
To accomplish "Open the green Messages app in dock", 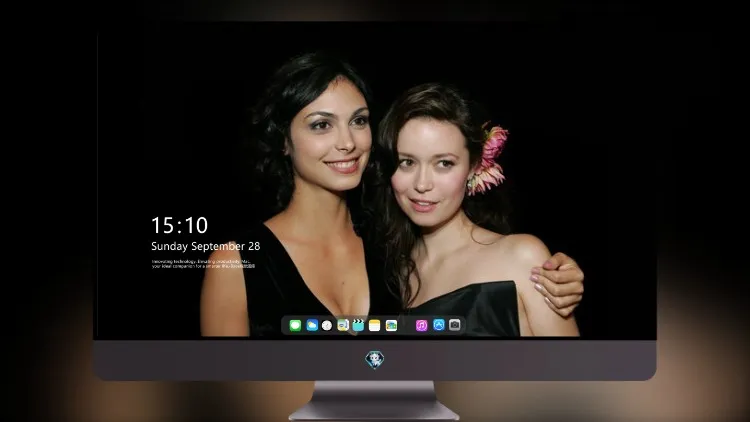I will point(295,325).
